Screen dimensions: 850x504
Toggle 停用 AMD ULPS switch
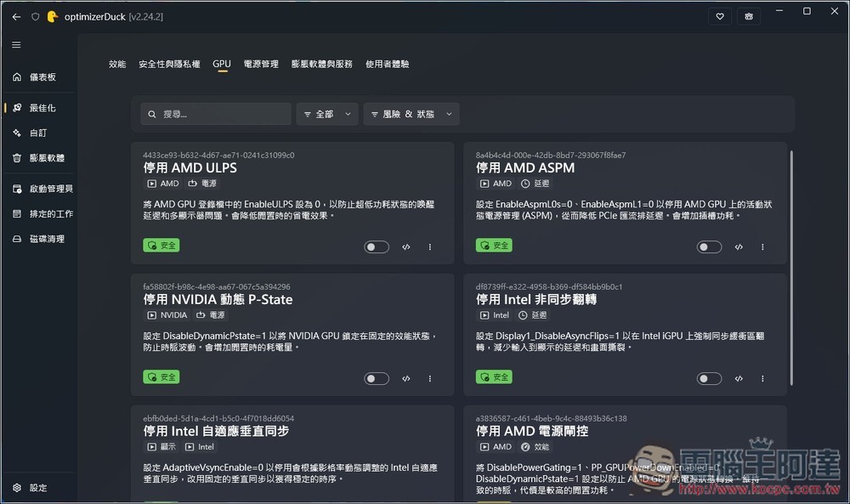coord(377,247)
